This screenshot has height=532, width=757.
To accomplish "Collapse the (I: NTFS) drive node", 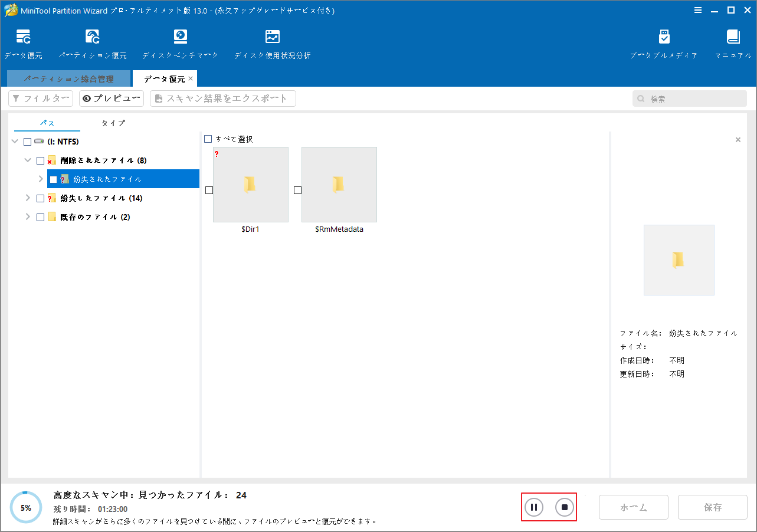I will (14, 141).
